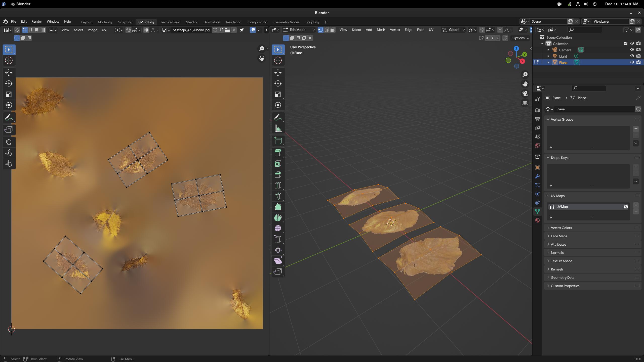Open the Render menu
644x362 pixels.
[x=36, y=22]
